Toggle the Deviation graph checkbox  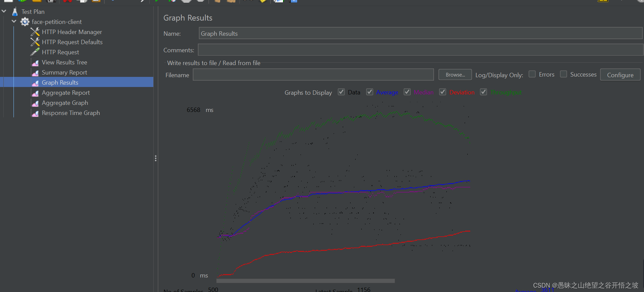[443, 92]
